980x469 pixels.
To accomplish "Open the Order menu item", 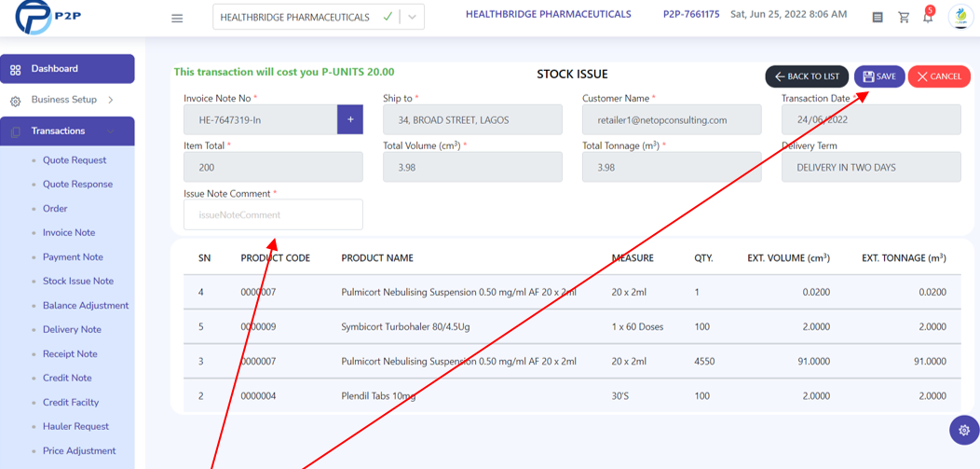I will click(55, 208).
